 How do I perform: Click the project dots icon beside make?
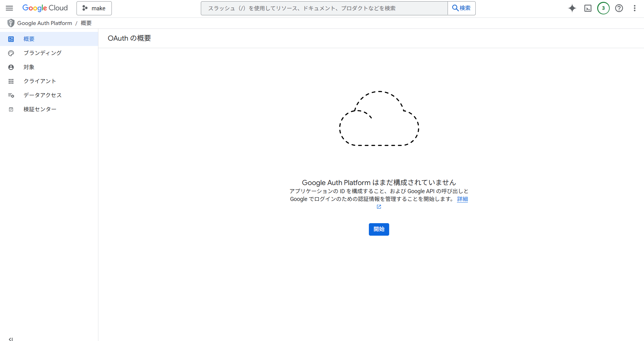pos(85,8)
